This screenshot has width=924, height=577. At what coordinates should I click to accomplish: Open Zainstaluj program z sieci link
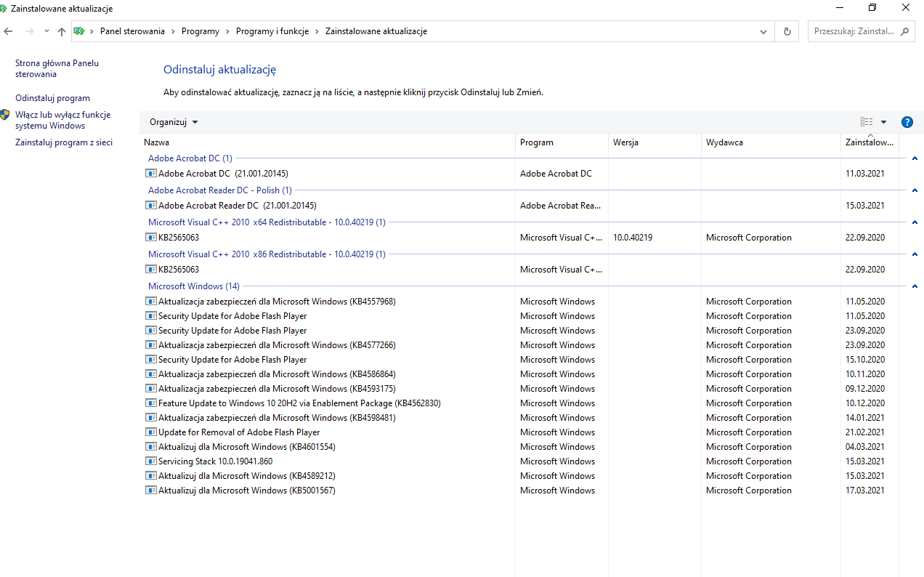tap(64, 142)
